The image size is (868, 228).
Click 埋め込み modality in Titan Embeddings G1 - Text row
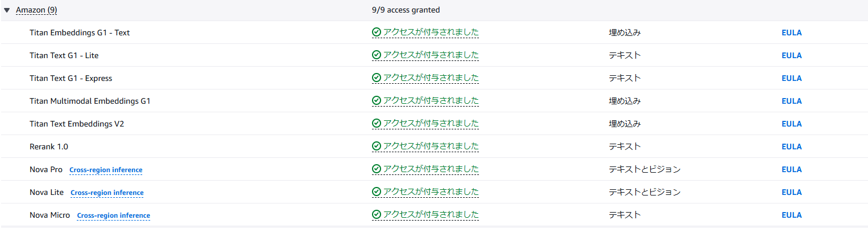coord(625,32)
